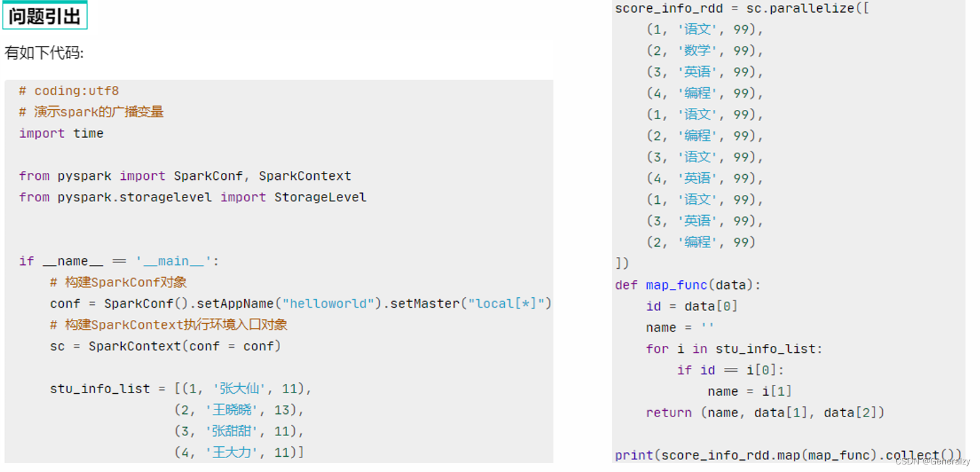Click the conf = SparkConf().setAppName line

tap(301, 304)
